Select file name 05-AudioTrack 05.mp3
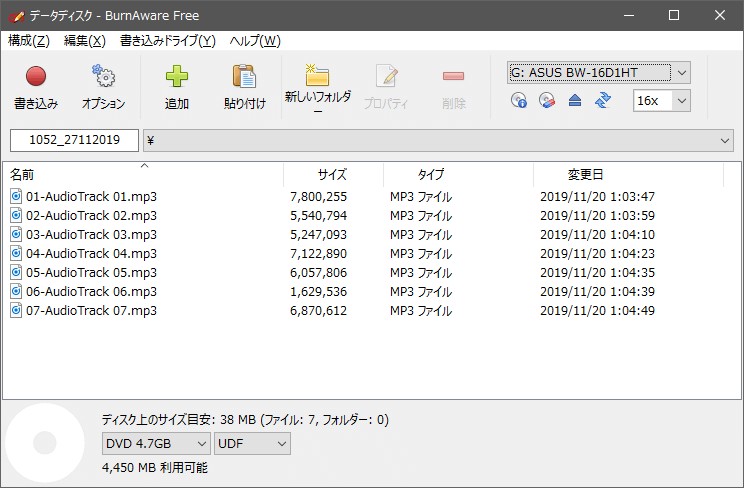 point(91,272)
